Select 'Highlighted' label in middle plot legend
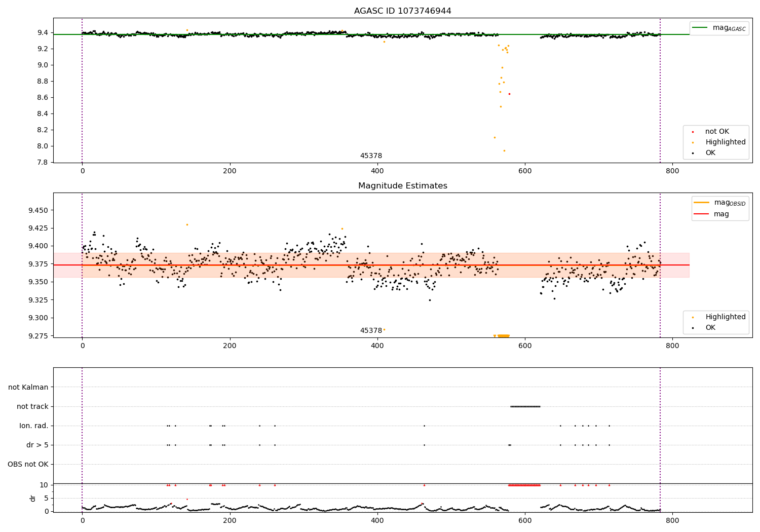The width and height of the screenshot is (760, 532). pos(725,317)
